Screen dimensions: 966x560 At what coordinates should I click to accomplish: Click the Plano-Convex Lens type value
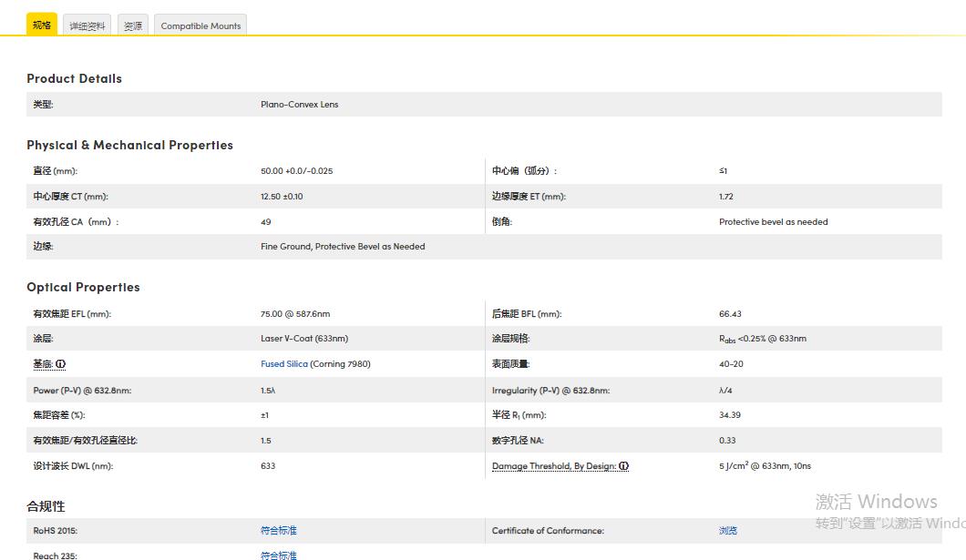pyautogui.click(x=299, y=105)
